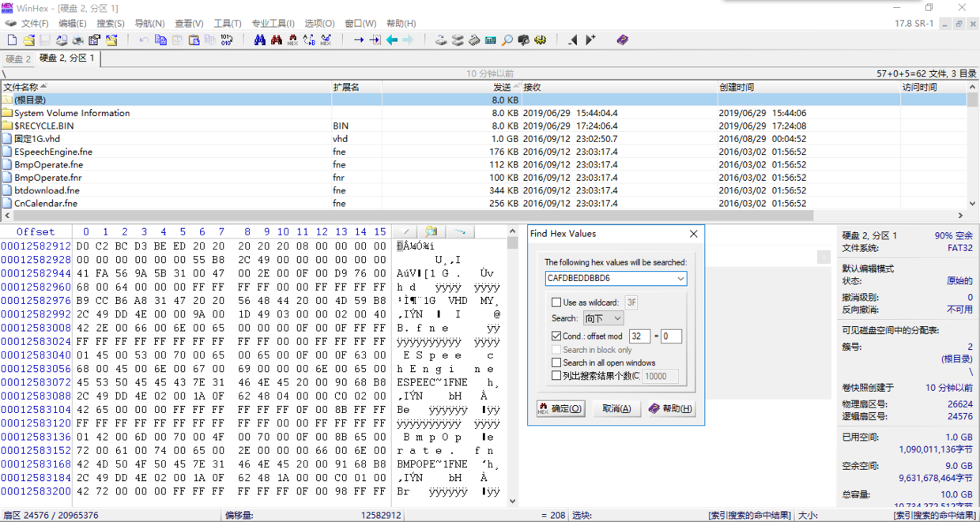
Task: Click the Open file folder icon
Action: (x=28, y=39)
